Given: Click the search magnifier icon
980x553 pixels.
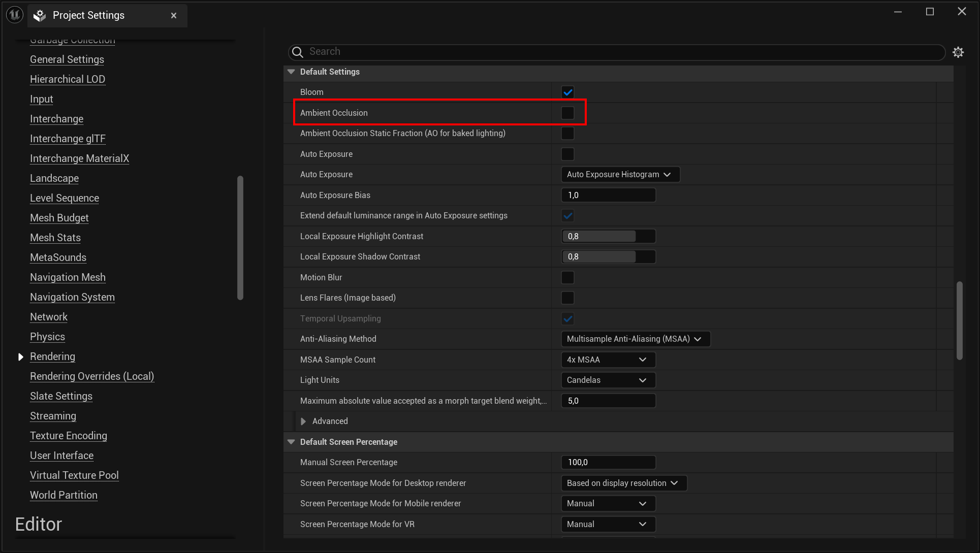Looking at the screenshot, I should 297,52.
